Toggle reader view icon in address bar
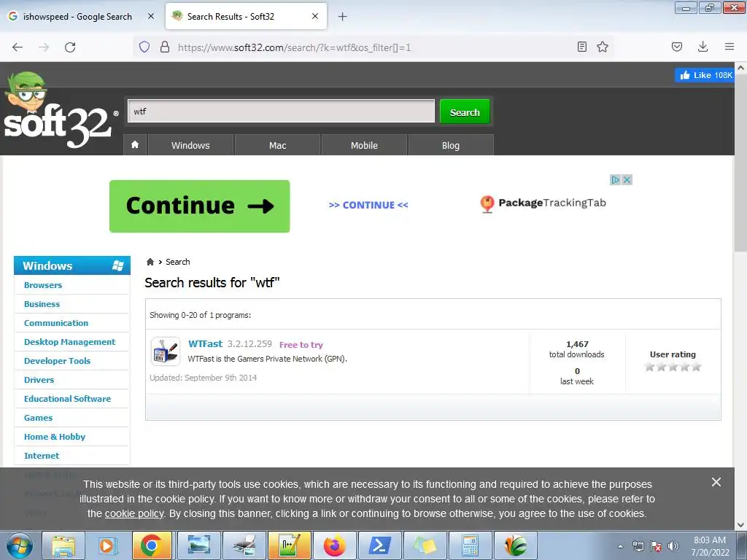Image resolution: width=747 pixels, height=560 pixels. pyautogui.click(x=581, y=47)
